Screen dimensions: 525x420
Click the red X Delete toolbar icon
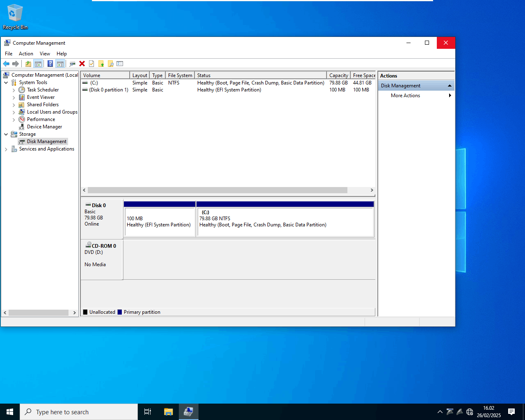coord(82,64)
